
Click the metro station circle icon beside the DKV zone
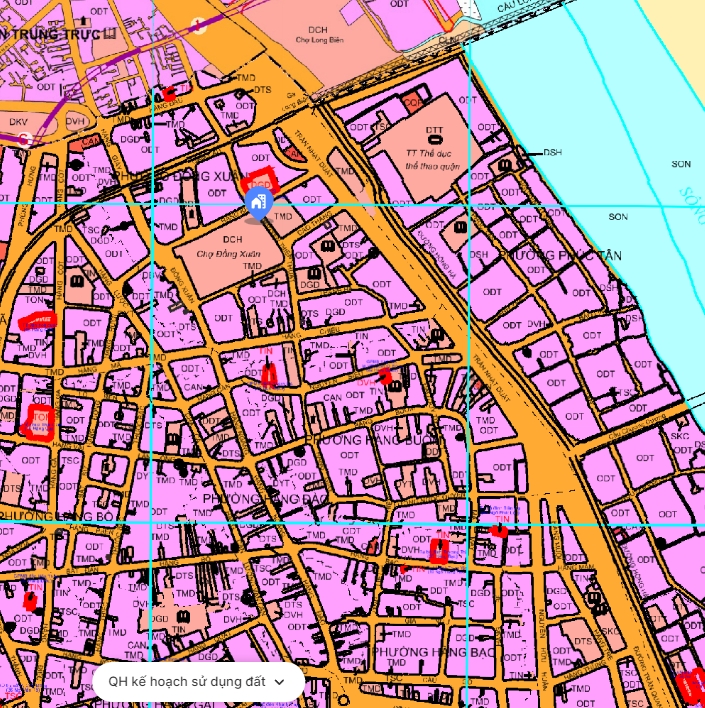(24, 139)
